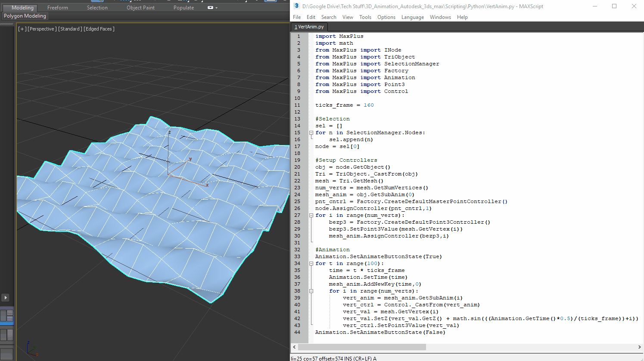
Task: Click the scroll-right arrow of horizontal scrollbar
Action: [x=639, y=347]
